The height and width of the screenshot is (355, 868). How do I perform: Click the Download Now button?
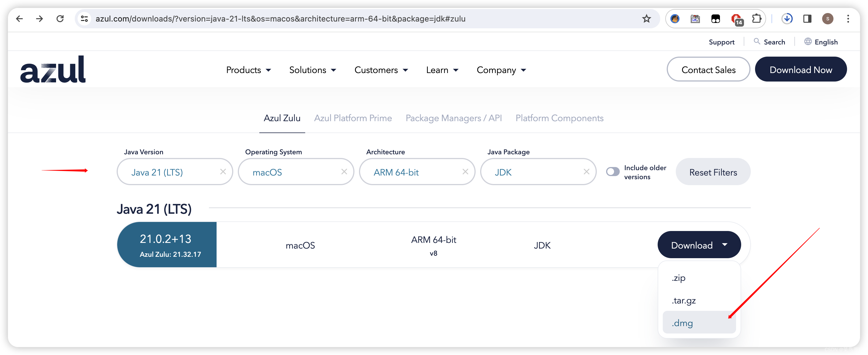point(801,69)
